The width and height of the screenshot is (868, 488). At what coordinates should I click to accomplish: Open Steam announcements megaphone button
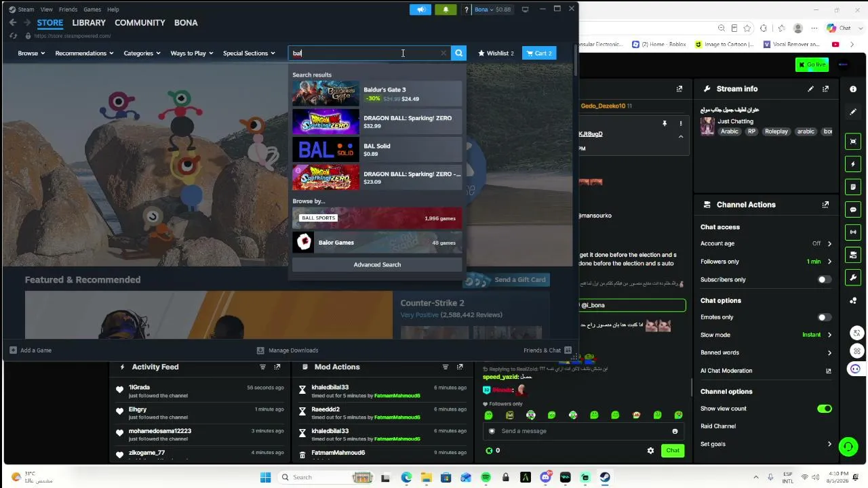[x=420, y=9]
